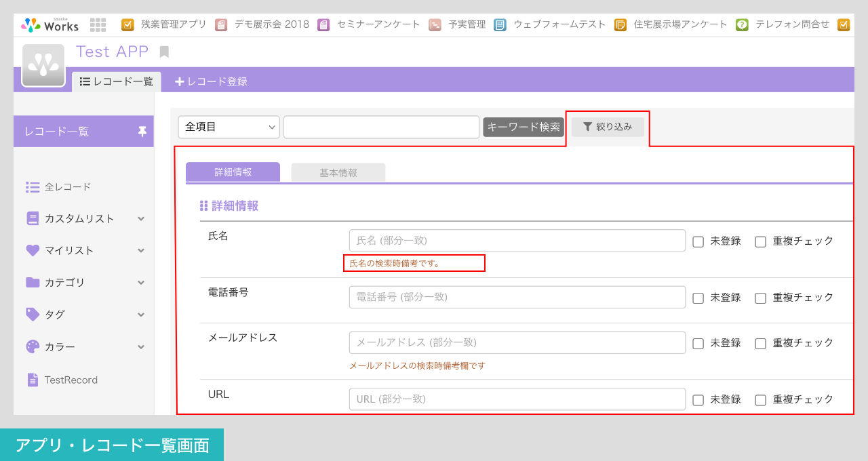Screen dimensions: 868x461
Task: Open 残業管理アプリ link
Action: click(x=174, y=24)
